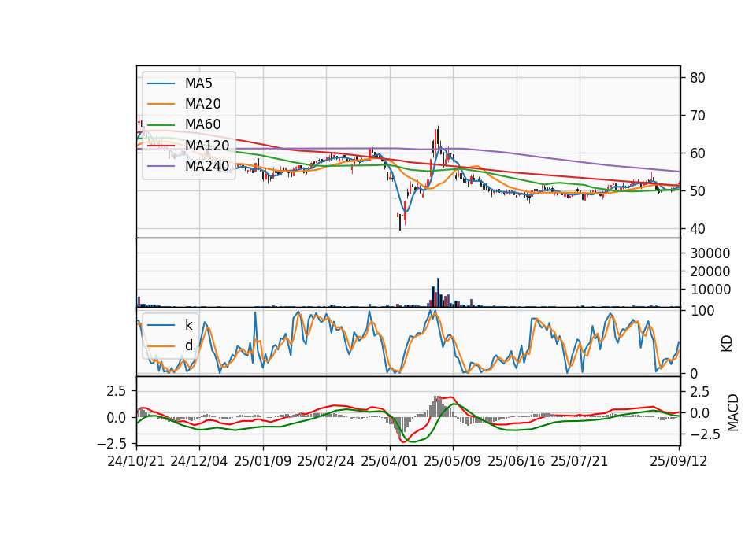This screenshot has width=756, height=543.
Task: Click the MA60 legend label
Action: [202, 125]
